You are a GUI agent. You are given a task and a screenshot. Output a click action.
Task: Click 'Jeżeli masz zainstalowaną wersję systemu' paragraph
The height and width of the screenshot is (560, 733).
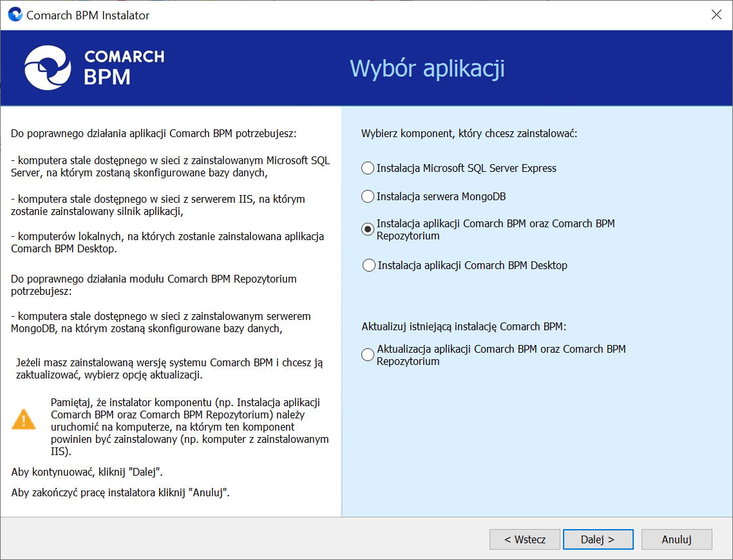169,369
